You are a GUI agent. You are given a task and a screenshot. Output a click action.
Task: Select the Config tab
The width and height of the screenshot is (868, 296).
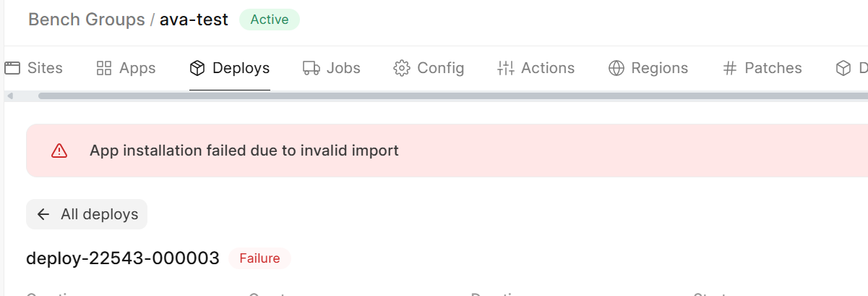coord(429,68)
